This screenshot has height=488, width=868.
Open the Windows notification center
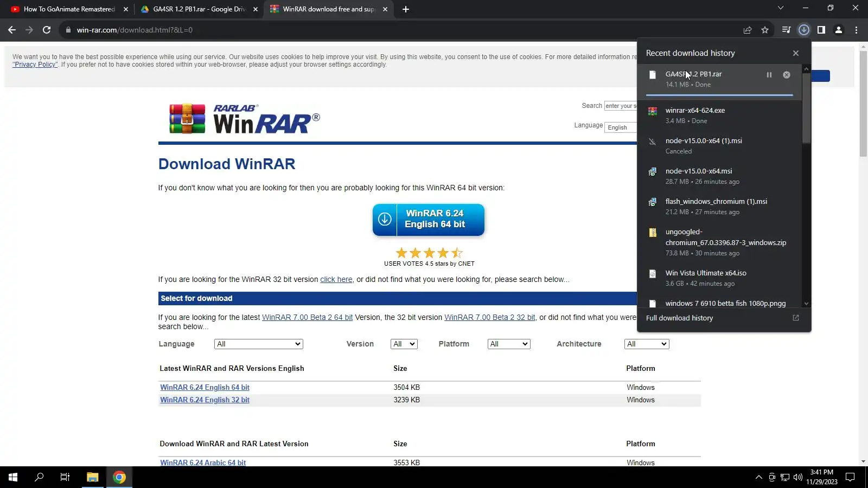850,477
